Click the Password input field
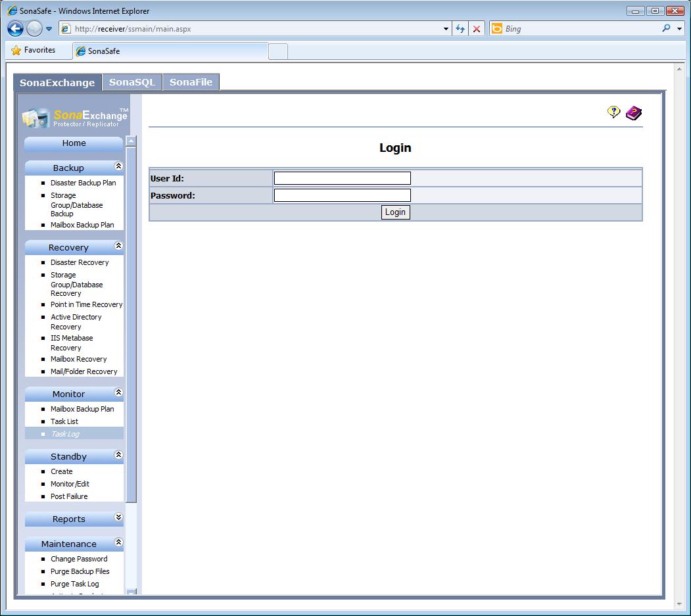The image size is (691, 616). (x=342, y=195)
